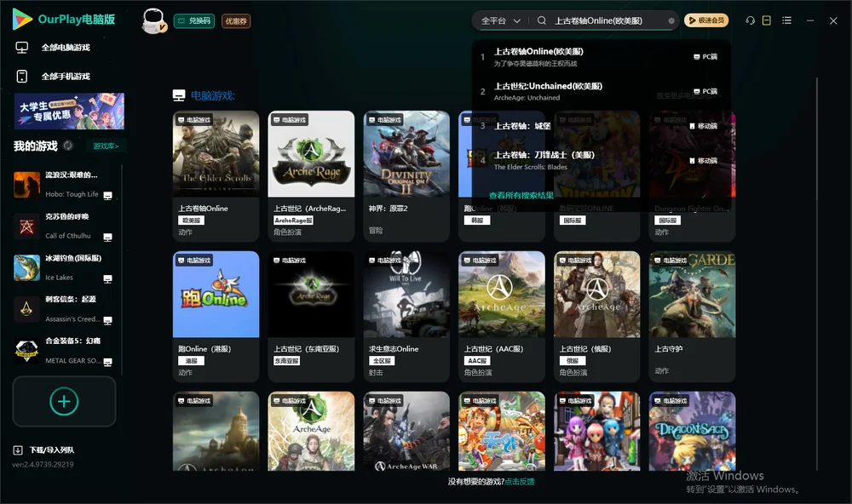Select Assassin's Creed in my games
This screenshot has width=852, height=504.
[x=64, y=309]
